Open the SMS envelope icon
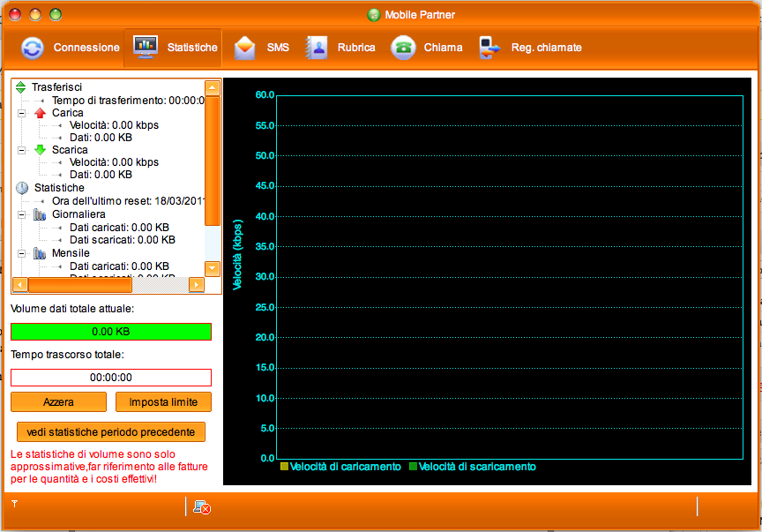Image resolution: width=762 pixels, height=532 pixels. point(244,48)
